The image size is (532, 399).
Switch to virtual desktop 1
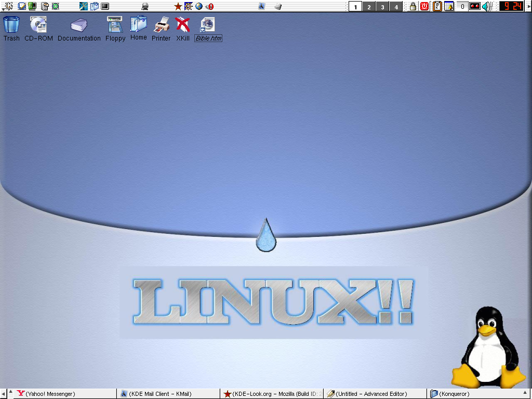[355, 6]
